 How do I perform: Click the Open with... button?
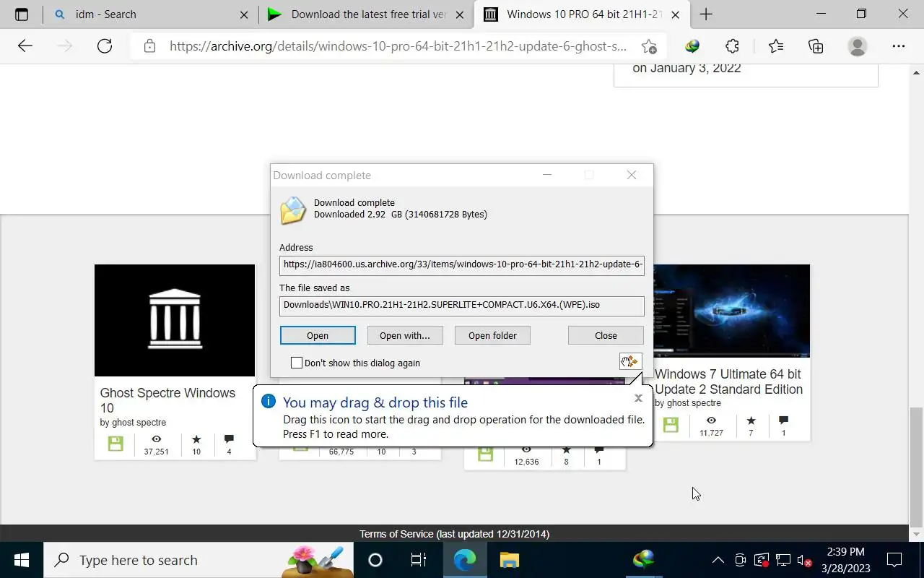point(404,335)
